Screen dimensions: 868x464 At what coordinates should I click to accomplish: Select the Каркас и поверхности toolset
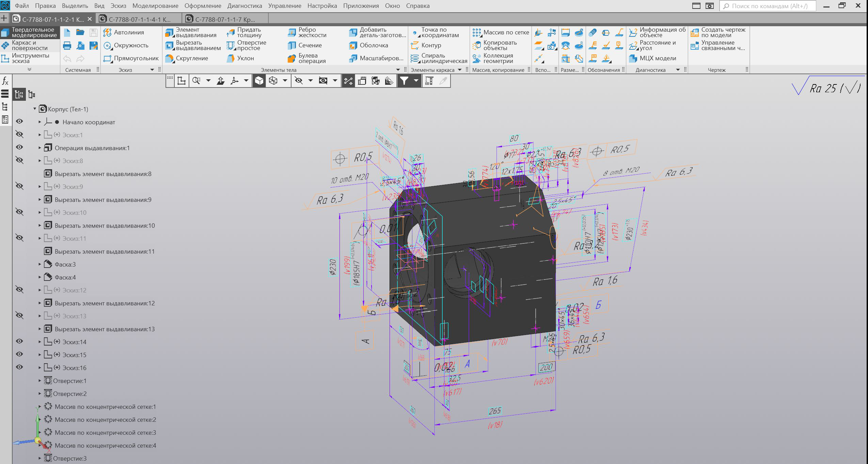[x=29, y=45]
